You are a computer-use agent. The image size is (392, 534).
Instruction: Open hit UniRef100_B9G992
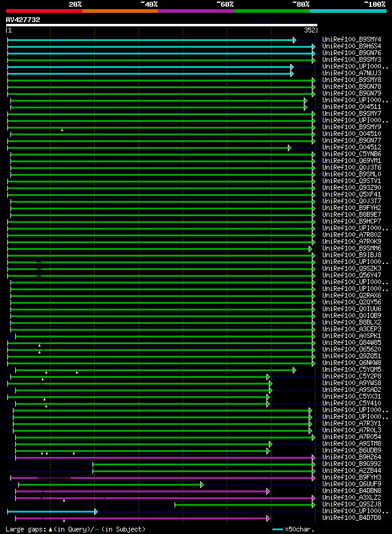coord(352,464)
